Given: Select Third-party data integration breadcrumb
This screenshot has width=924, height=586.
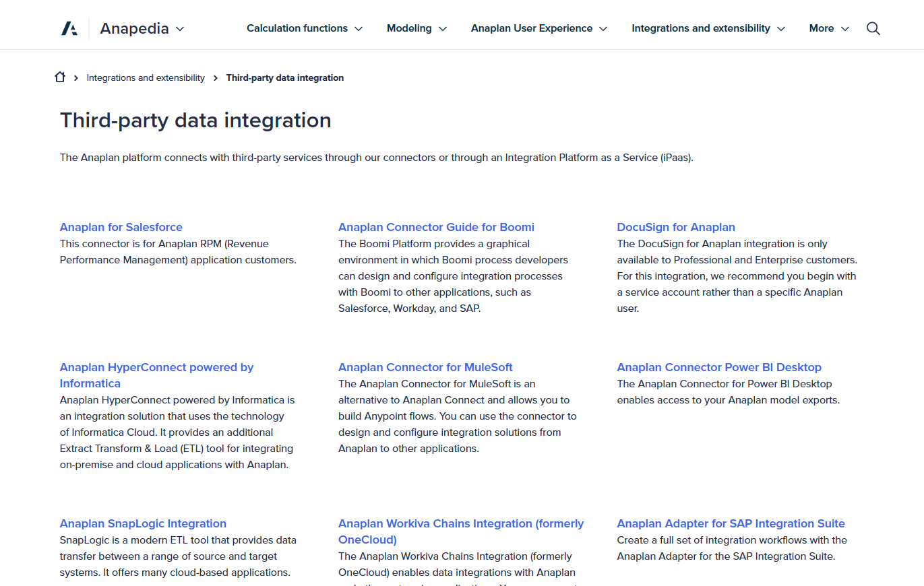Looking at the screenshot, I should 285,78.
